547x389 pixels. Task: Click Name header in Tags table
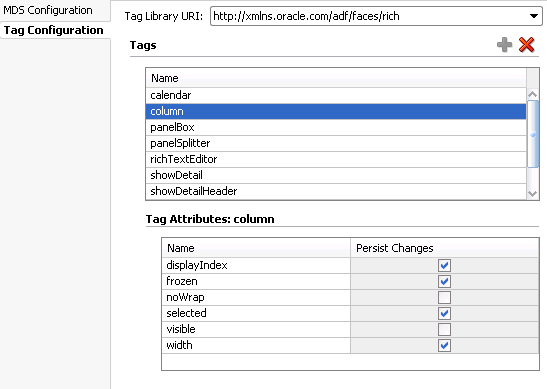(336, 78)
